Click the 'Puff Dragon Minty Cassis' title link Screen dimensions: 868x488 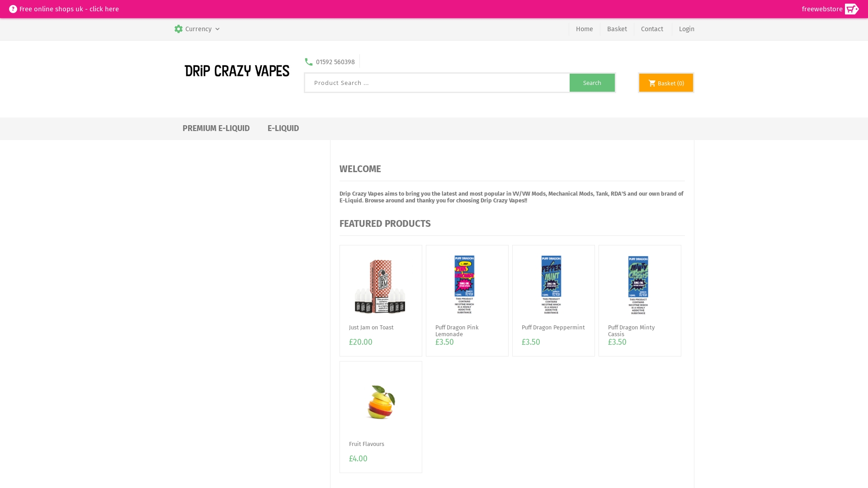pyautogui.click(x=631, y=331)
